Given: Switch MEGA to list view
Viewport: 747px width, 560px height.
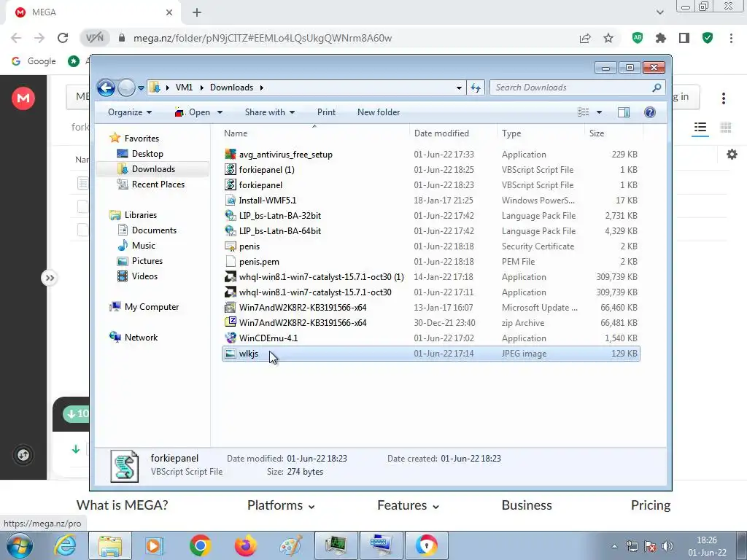Looking at the screenshot, I should [x=700, y=128].
